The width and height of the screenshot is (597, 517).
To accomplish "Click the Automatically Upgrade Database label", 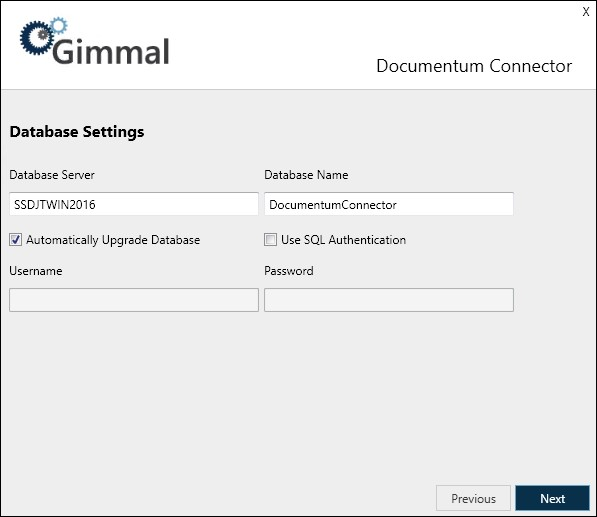I will click(113, 240).
